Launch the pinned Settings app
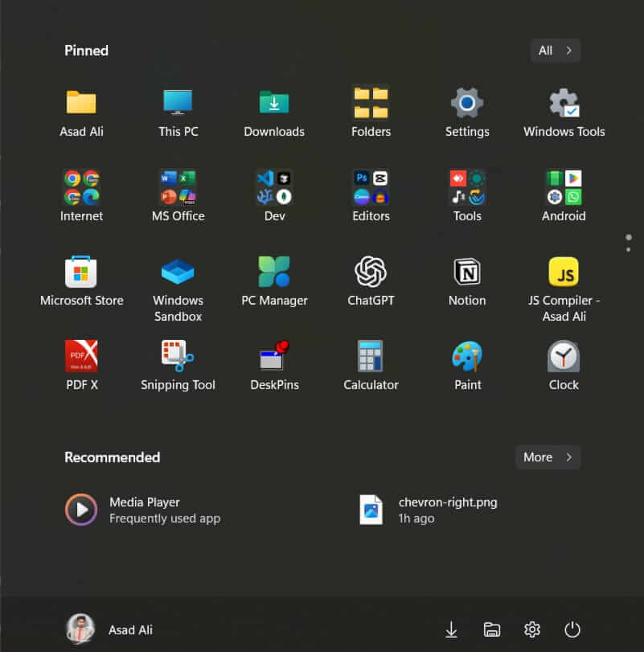Screen dimensions: 644x652 tap(467, 112)
